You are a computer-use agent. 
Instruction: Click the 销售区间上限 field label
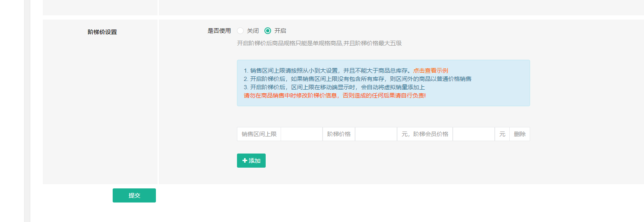(x=259, y=134)
